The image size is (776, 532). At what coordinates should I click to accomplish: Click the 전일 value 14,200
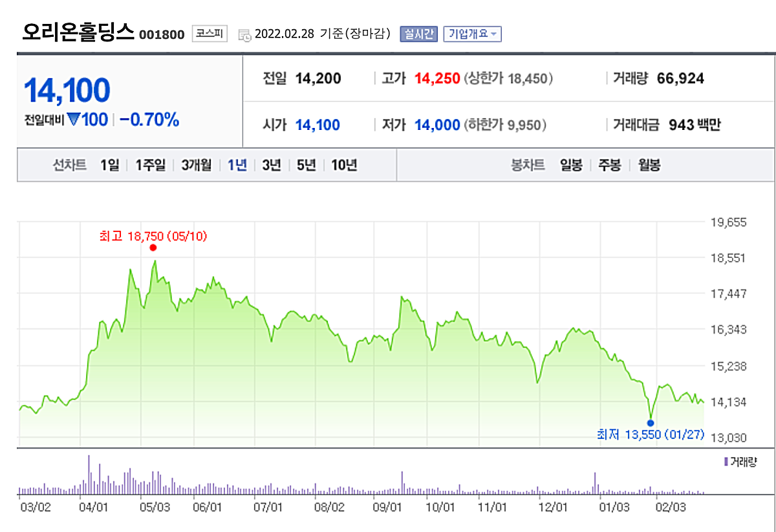coord(318,79)
